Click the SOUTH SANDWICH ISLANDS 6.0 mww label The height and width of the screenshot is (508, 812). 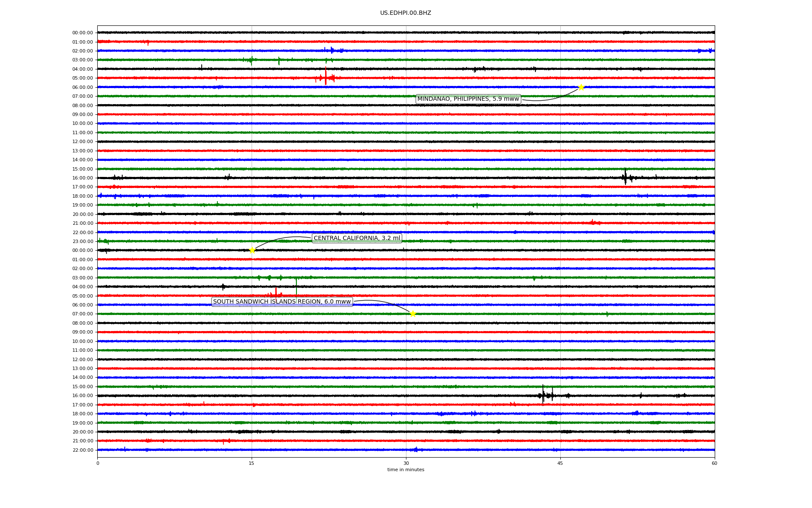click(x=282, y=302)
